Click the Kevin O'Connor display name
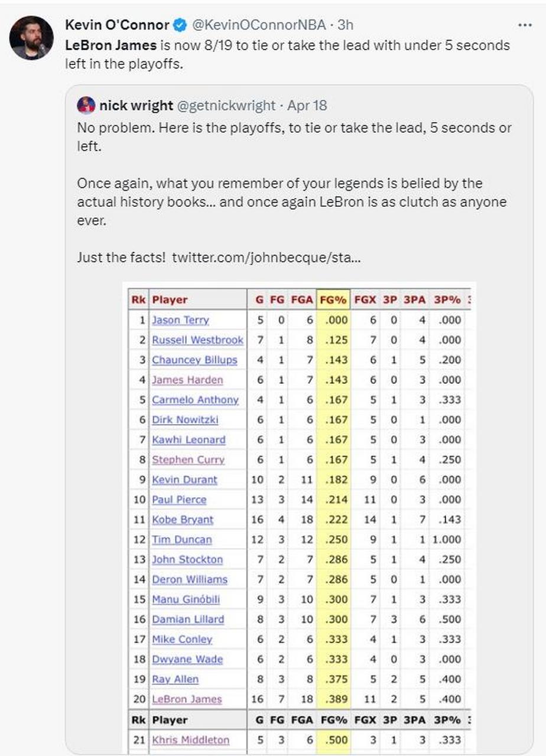This screenshot has width=546, height=756. [117, 25]
